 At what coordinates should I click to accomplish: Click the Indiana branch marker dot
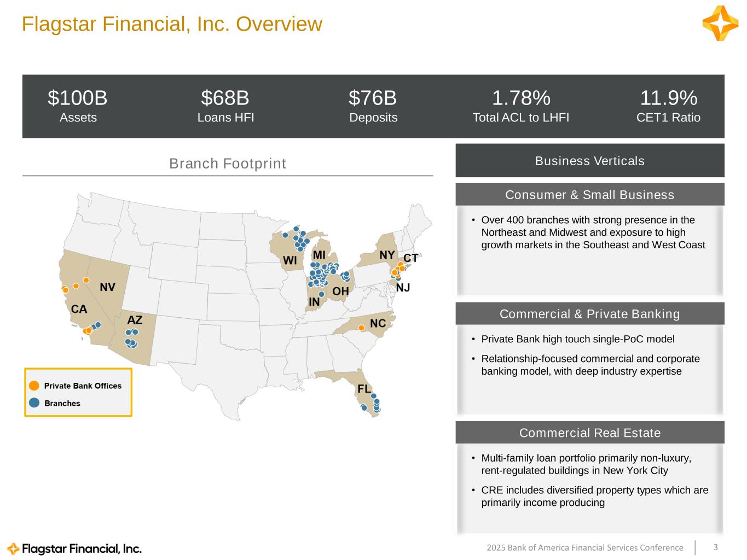(x=321, y=294)
